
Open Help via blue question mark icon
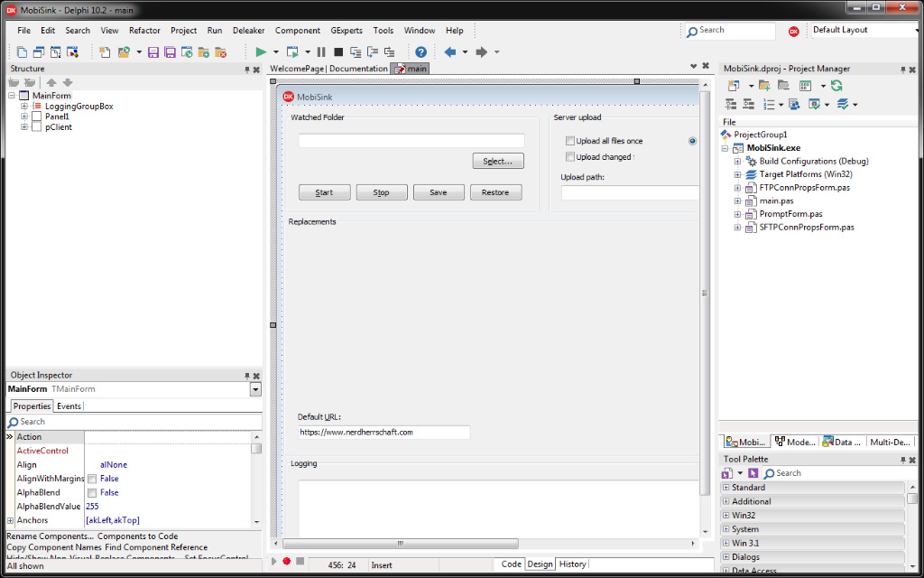(x=420, y=51)
